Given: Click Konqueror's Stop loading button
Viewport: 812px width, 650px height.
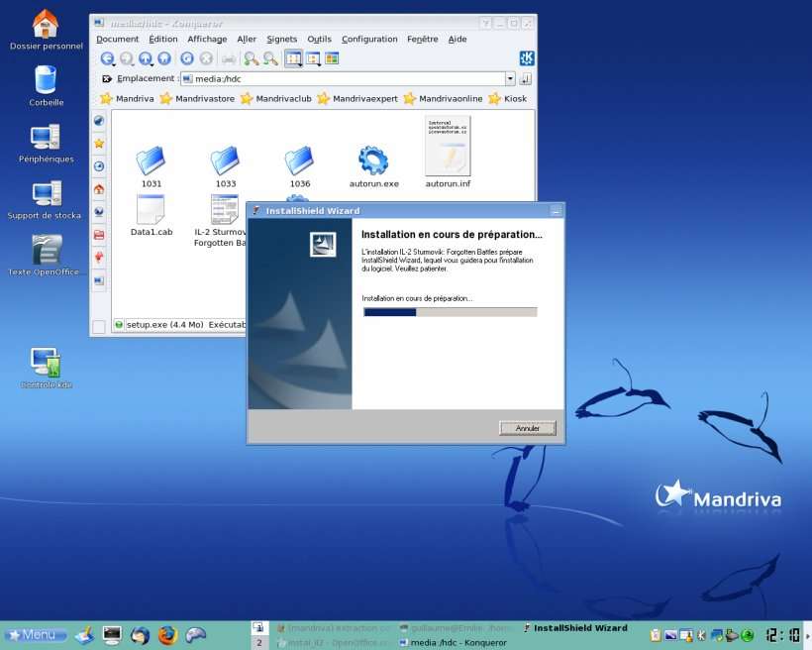Looking at the screenshot, I should pyautogui.click(x=206, y=58).
